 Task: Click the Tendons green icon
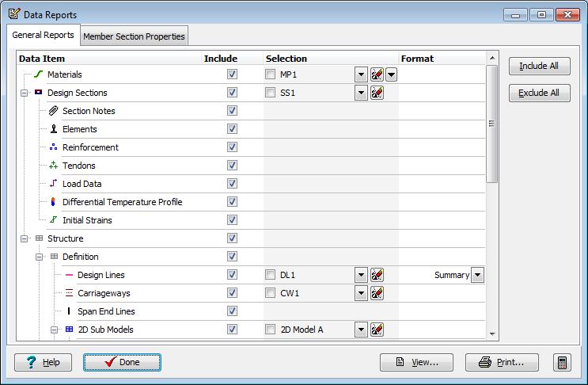tap(53, 165)
